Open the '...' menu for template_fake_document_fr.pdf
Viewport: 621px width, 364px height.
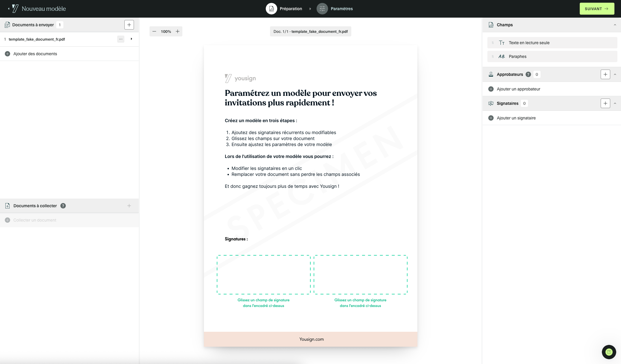click(120, 39)
